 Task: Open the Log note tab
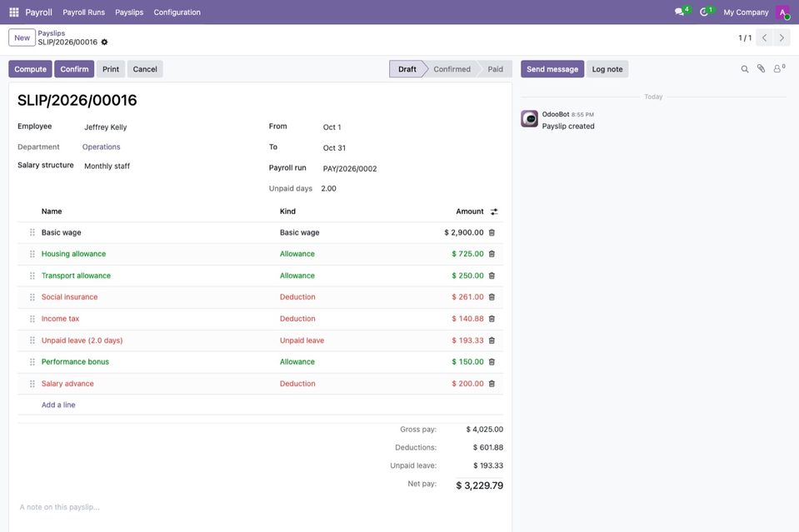click(x=607, y=69)
